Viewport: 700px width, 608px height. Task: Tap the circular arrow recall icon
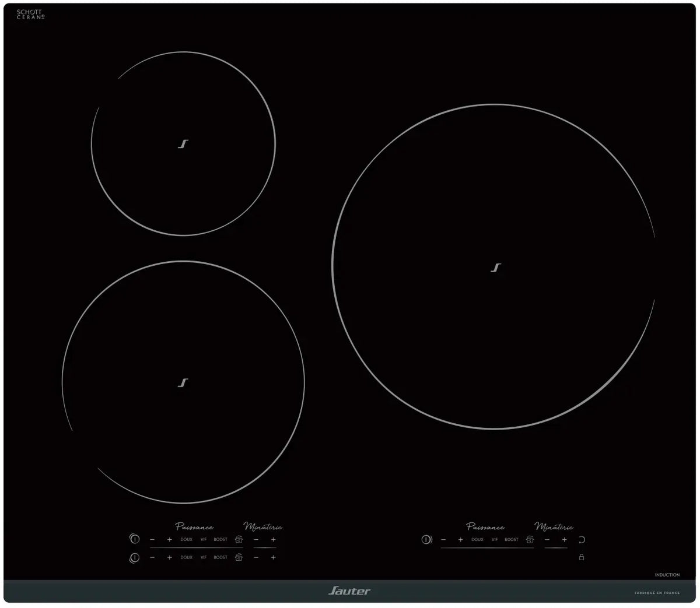tap(582, 540)
